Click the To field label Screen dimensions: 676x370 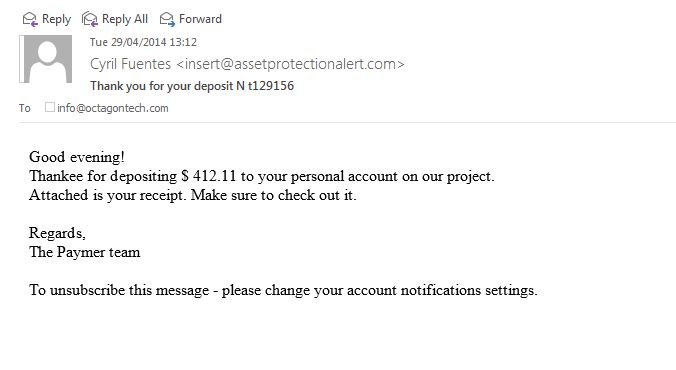tap(25, 108)
